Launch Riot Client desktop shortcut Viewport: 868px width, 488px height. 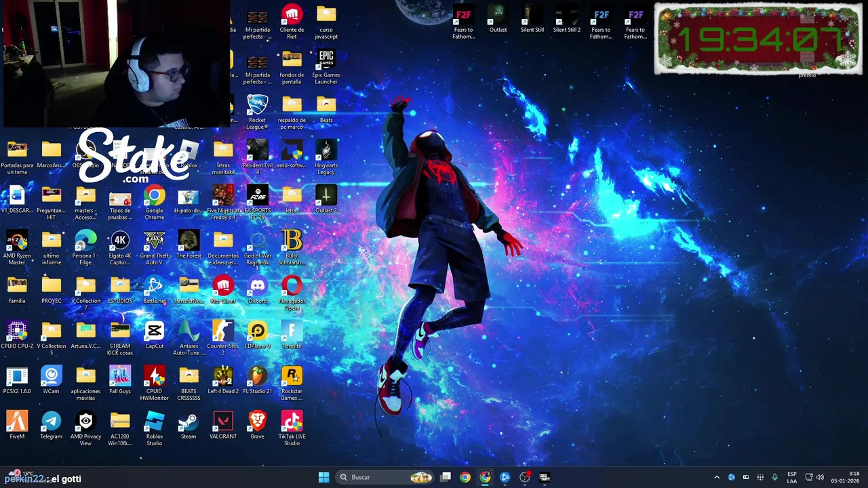223,285
